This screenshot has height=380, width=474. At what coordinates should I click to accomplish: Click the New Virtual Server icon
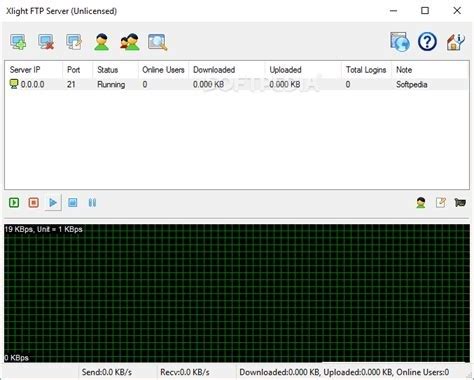click(18, 42)
